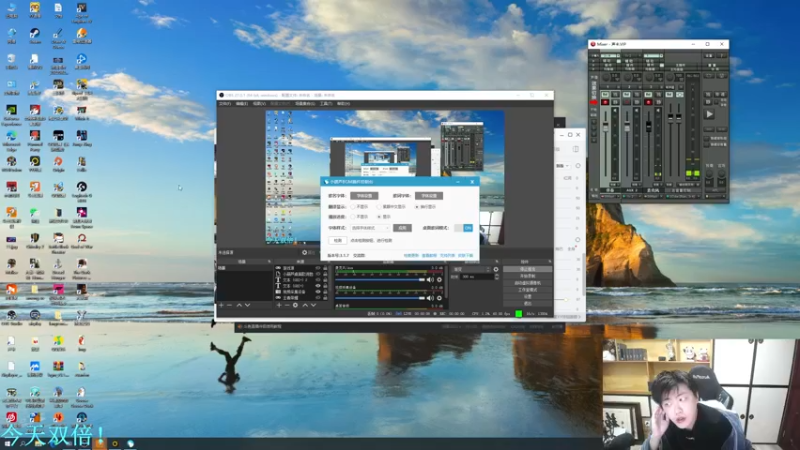Remove selected source with minus icon
This screenshot has width=800, height=450.
tap(287, 305)
